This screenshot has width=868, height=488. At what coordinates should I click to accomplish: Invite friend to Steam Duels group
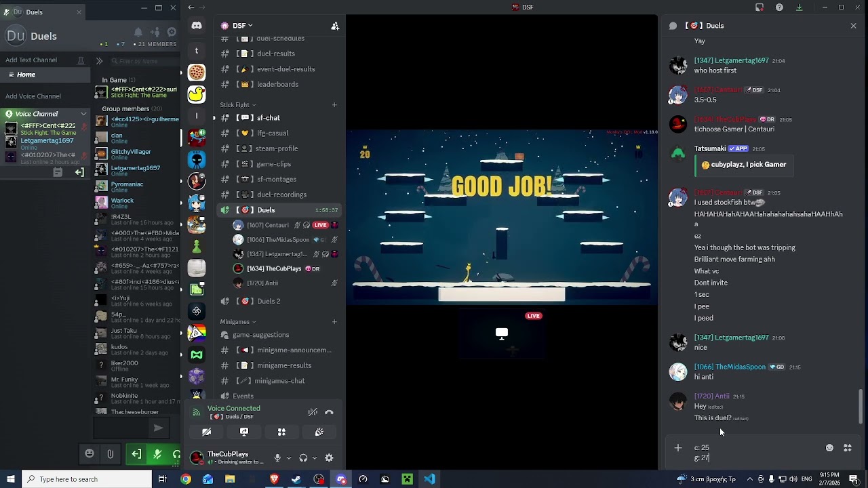(155, 32)
